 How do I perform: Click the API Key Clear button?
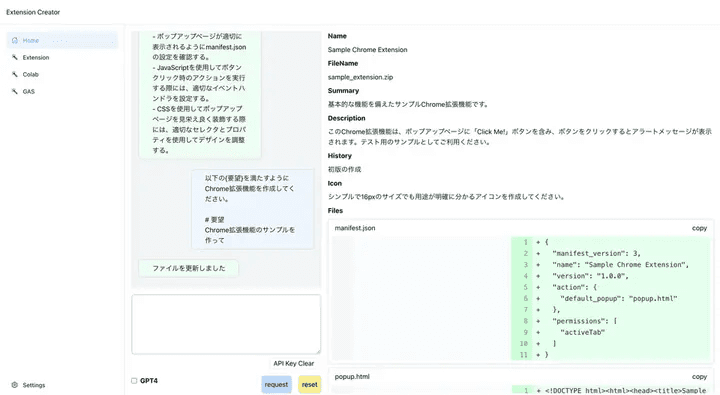point(293,363)
